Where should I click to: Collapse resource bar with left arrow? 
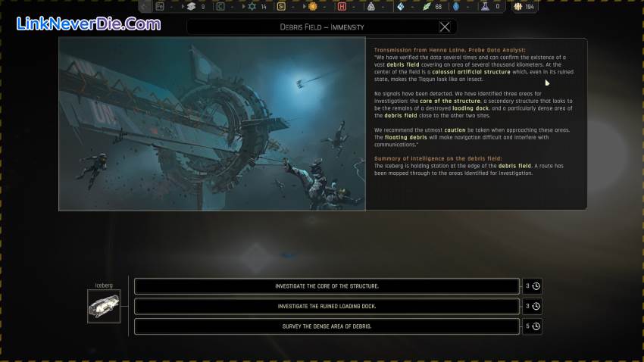tap(145, 7)
